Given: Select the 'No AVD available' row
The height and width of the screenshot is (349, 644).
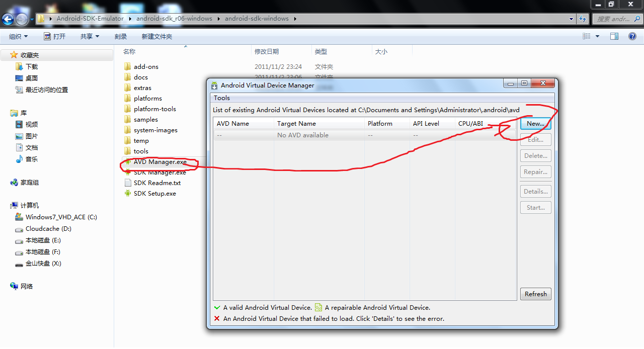Looking at the screenshot, I should point(365,135).
